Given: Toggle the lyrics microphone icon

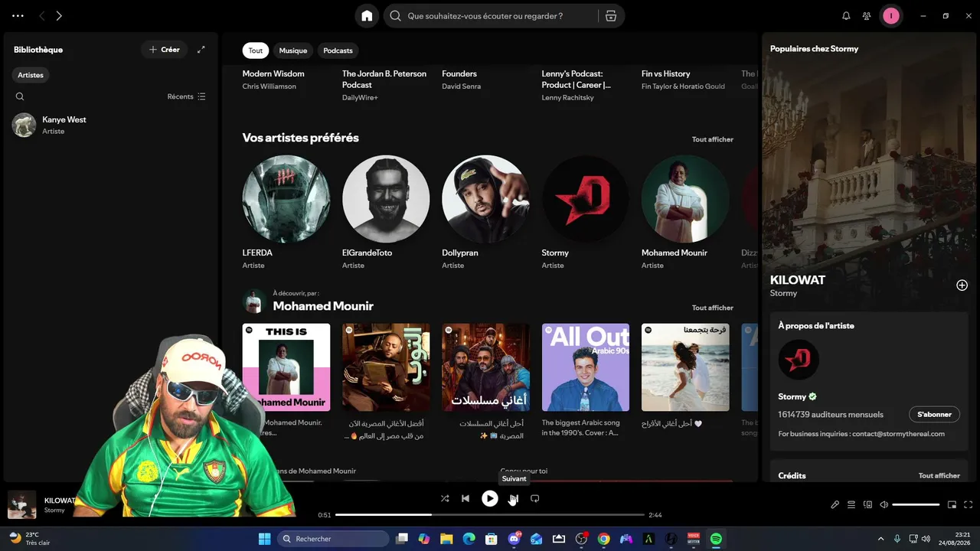Looking at the screenshot, I should (835, 504).
